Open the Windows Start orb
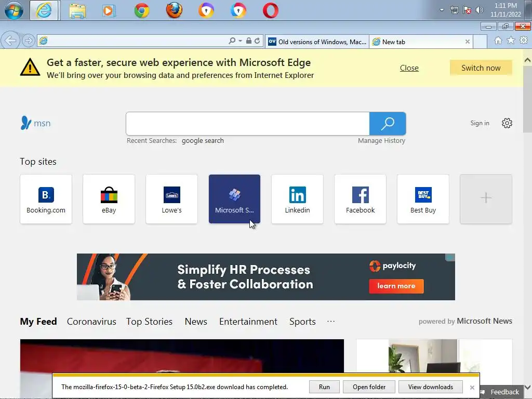This screenshot has width=532, height=399. [x=14, y=10]
